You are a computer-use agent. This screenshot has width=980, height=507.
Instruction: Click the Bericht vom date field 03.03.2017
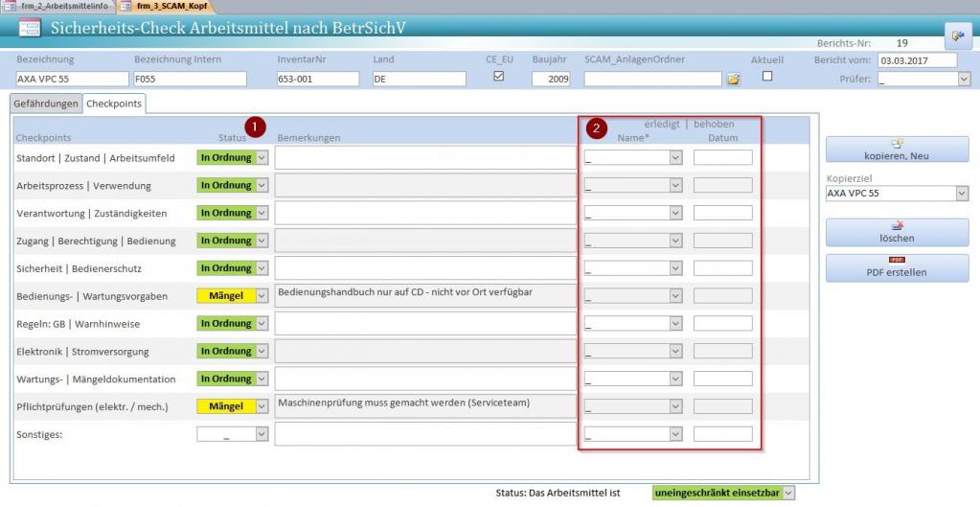pos(918,60)
